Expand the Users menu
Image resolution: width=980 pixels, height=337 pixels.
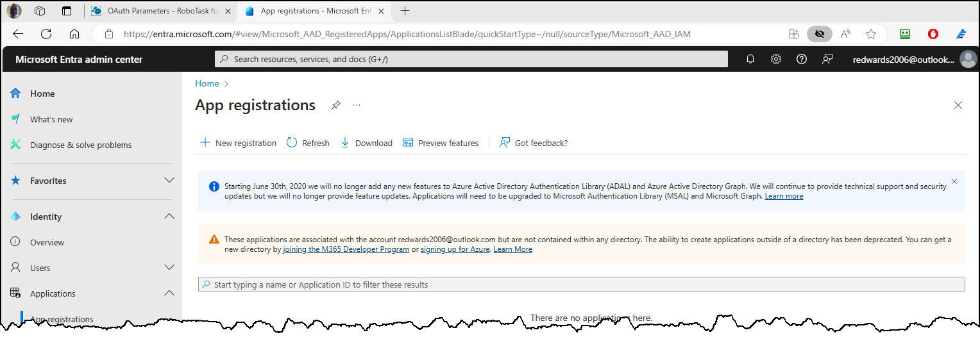point(169,268)
